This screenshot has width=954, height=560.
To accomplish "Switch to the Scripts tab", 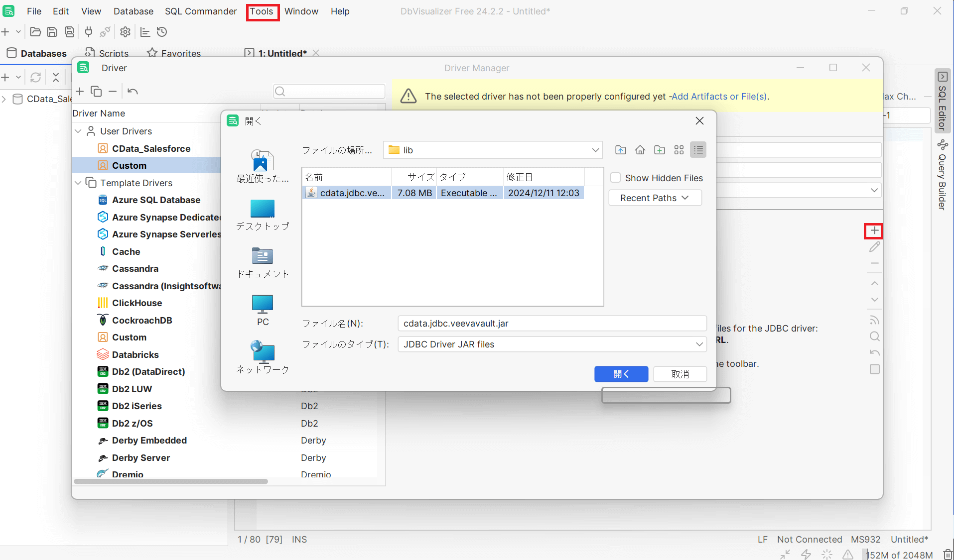I will 113,53.
